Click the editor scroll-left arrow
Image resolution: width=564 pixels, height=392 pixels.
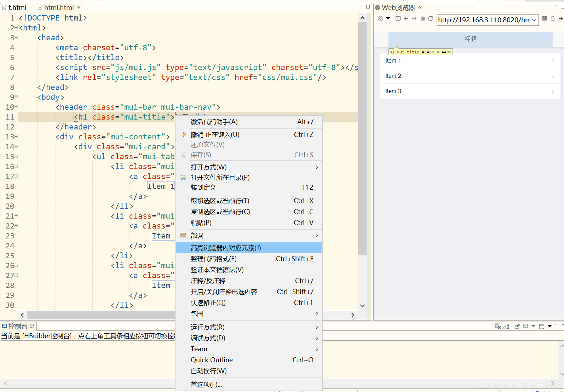22,315
